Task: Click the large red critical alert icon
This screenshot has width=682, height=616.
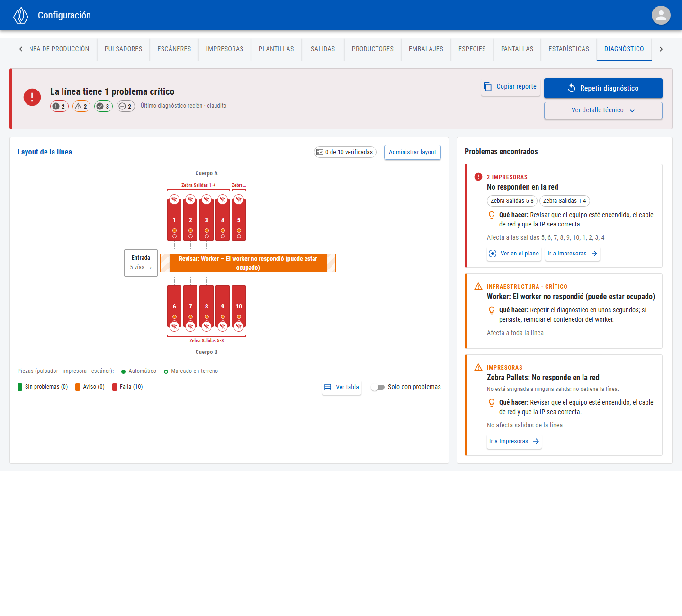Action: coord(32,97)
